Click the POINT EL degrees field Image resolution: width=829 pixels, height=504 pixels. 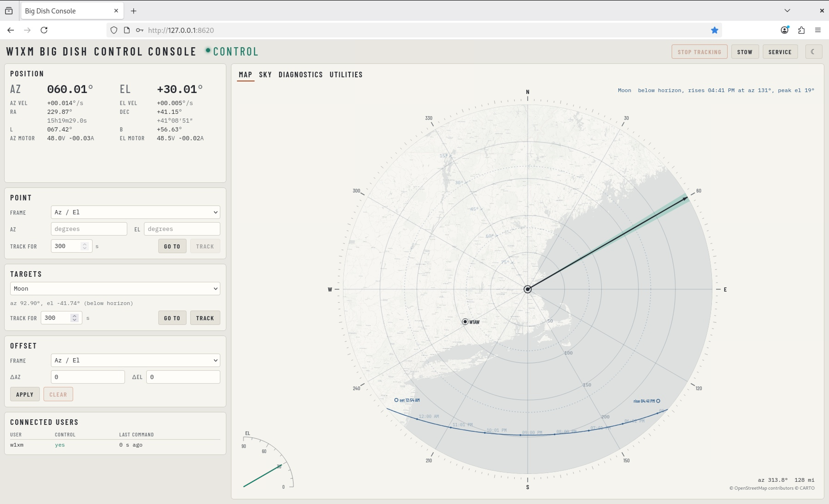click(182, 229)
